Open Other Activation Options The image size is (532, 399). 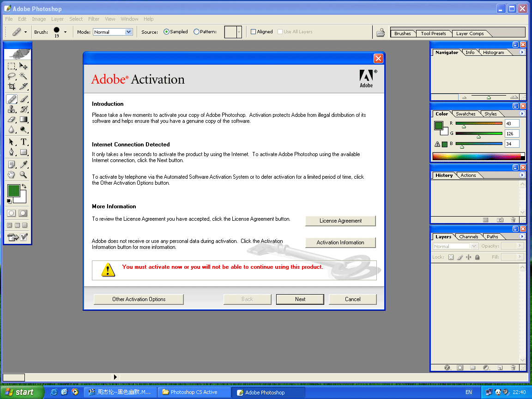click(x=139, y=299)
